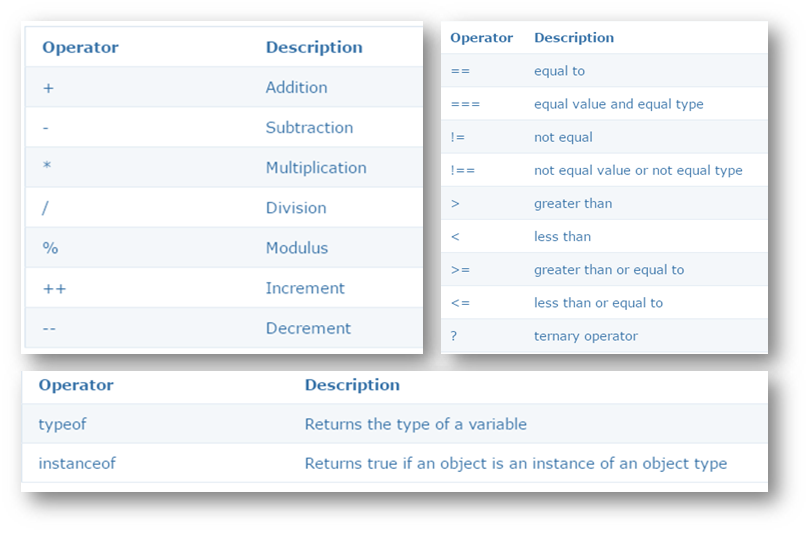
Task: Click 'Returns the type of a variable' text
Action: pos(415,424)
